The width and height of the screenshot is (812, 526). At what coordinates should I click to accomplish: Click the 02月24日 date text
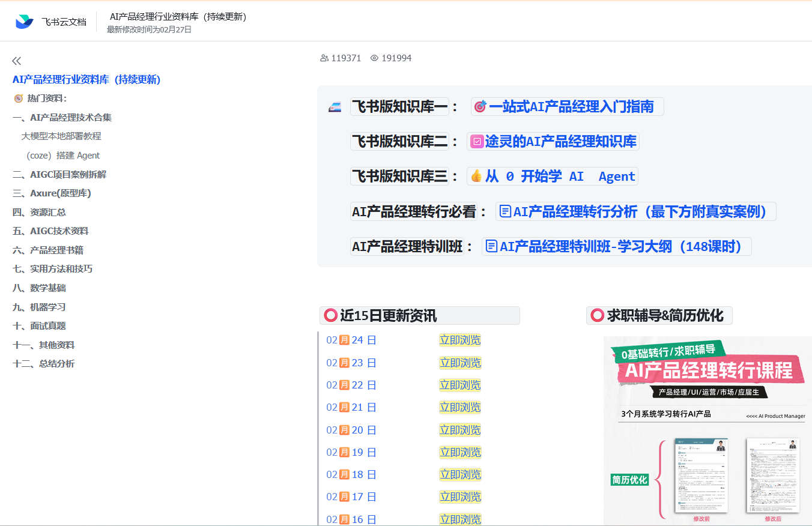(x=351, y=340)
